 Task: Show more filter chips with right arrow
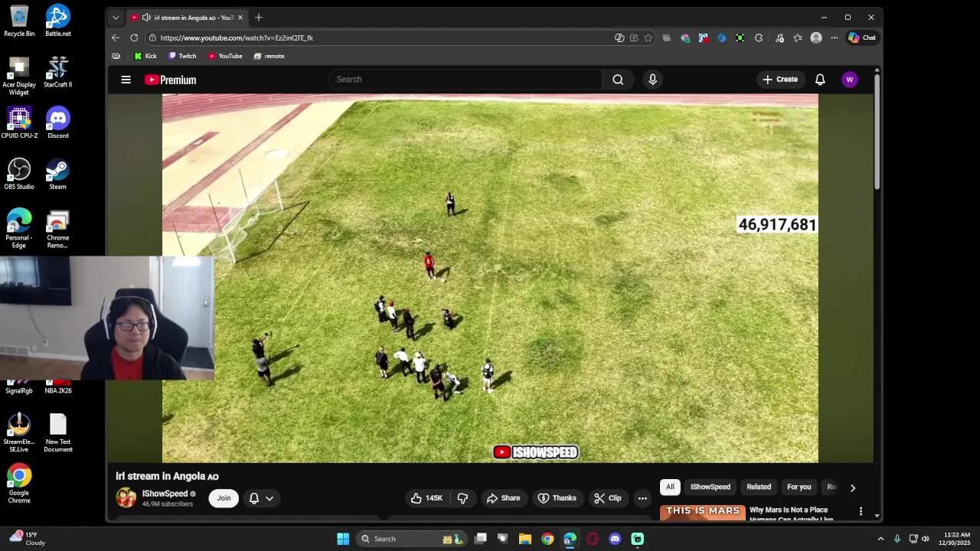(x=852, y=487)
